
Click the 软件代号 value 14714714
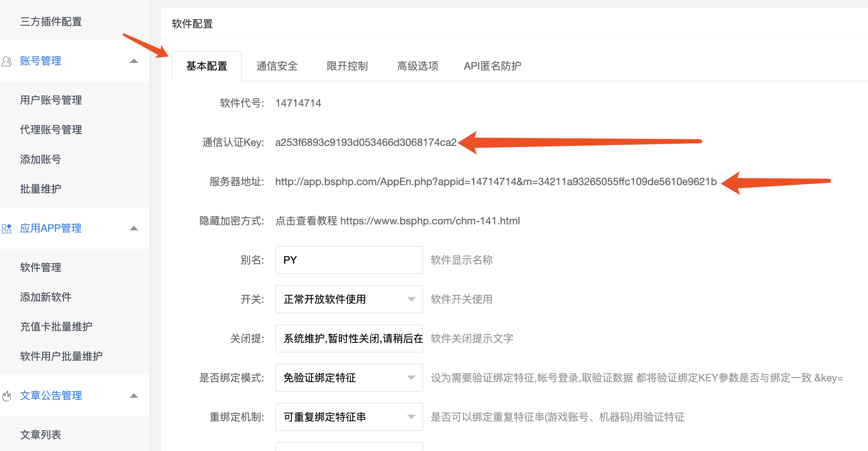(298, 103)
